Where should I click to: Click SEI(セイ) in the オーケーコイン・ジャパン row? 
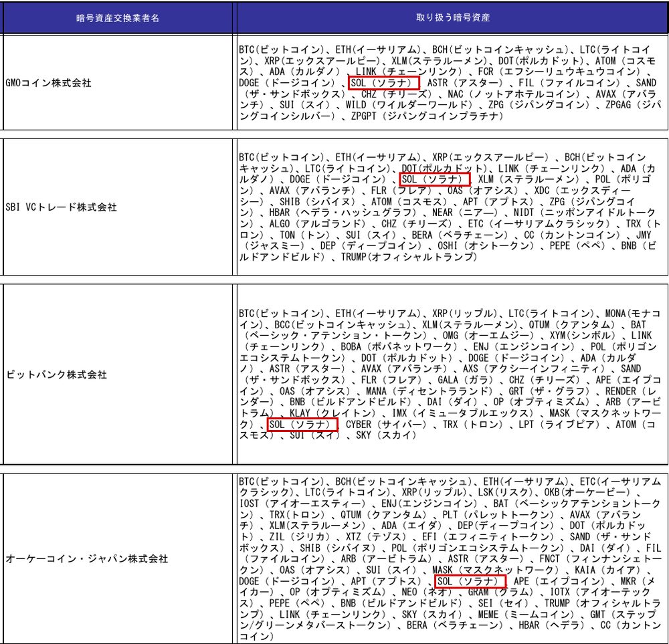pos(502,603)
